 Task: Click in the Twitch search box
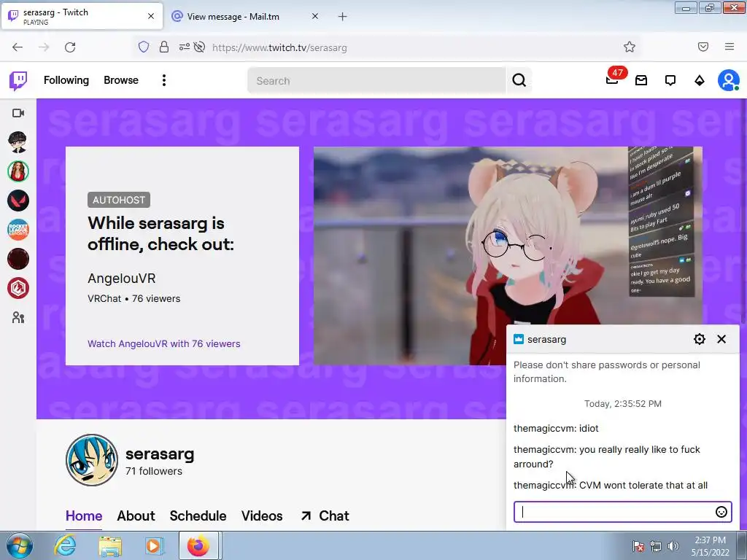pyautogui.click(x=376, y=80)
